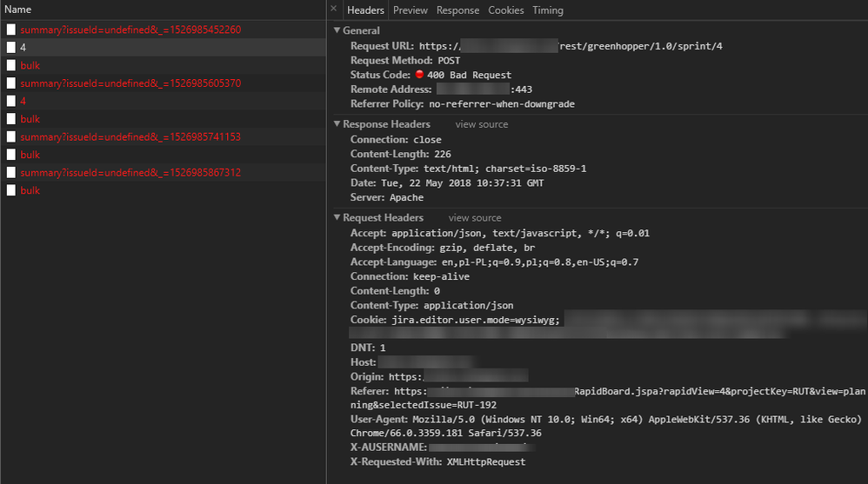Click the file icon of the highlighted request 4
868x484 pixels.
(11, 48)
